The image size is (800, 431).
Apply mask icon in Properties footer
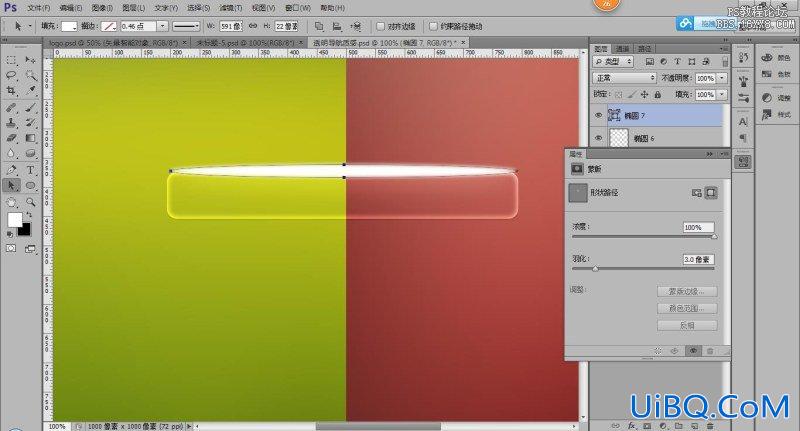[x=674, y=351]
